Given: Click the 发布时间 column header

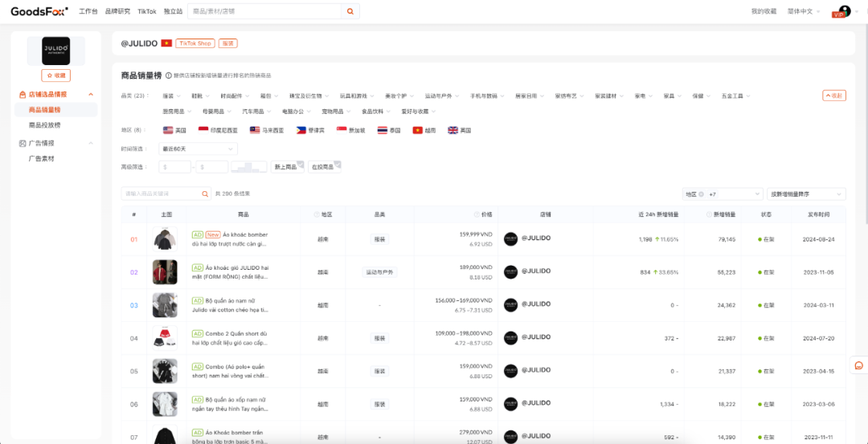Looking at the screenshot, I should (x=818, y=214).
